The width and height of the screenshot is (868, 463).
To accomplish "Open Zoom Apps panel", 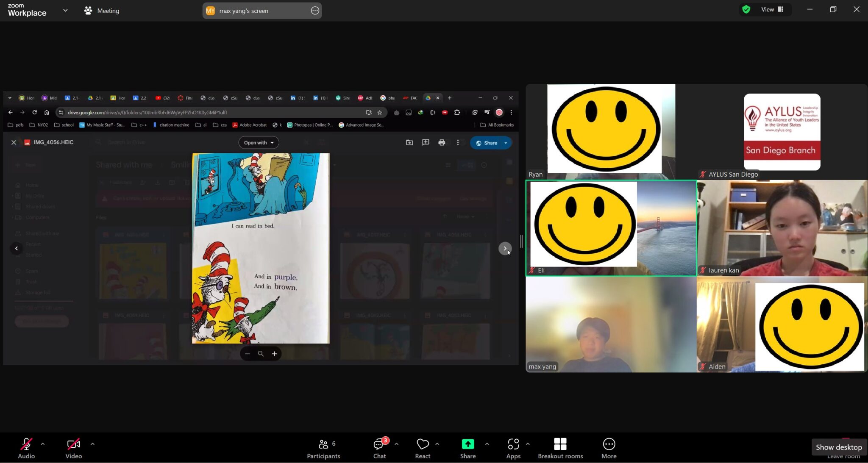I will [x=513, y=448].
